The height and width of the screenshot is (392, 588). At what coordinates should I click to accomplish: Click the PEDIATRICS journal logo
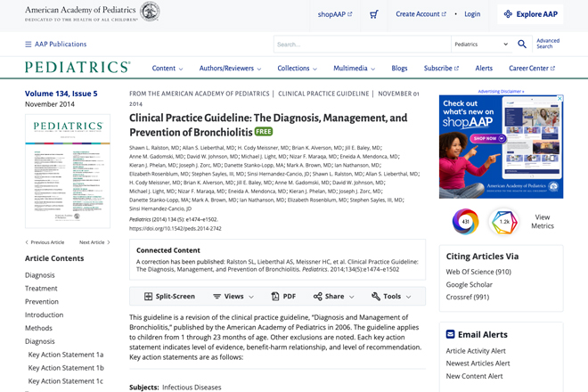pyautogui.click(x=78, y=67)
